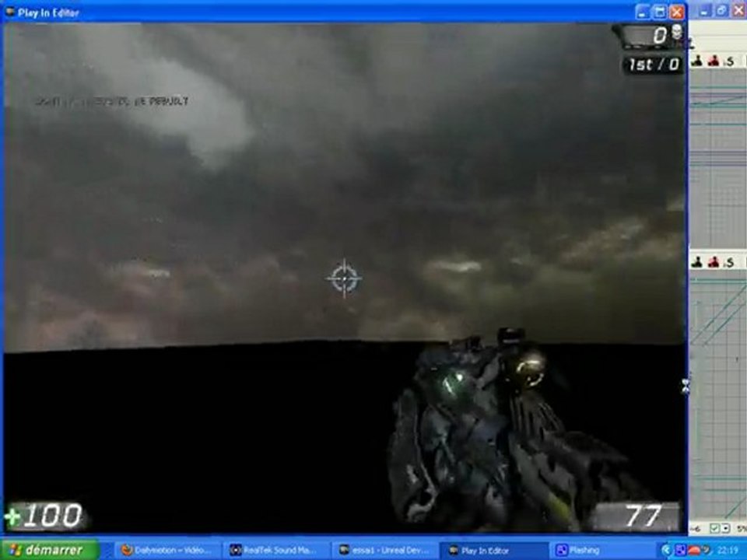
Task: Maximize the Play In Editor window
Action: [x=660, y=12]
